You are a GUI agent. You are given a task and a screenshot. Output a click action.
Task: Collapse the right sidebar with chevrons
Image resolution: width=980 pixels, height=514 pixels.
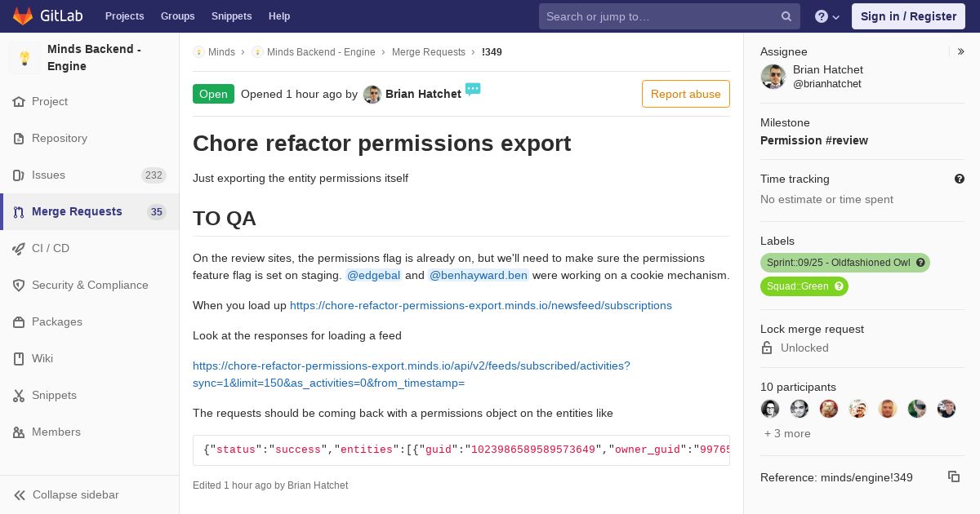[961, 51]
